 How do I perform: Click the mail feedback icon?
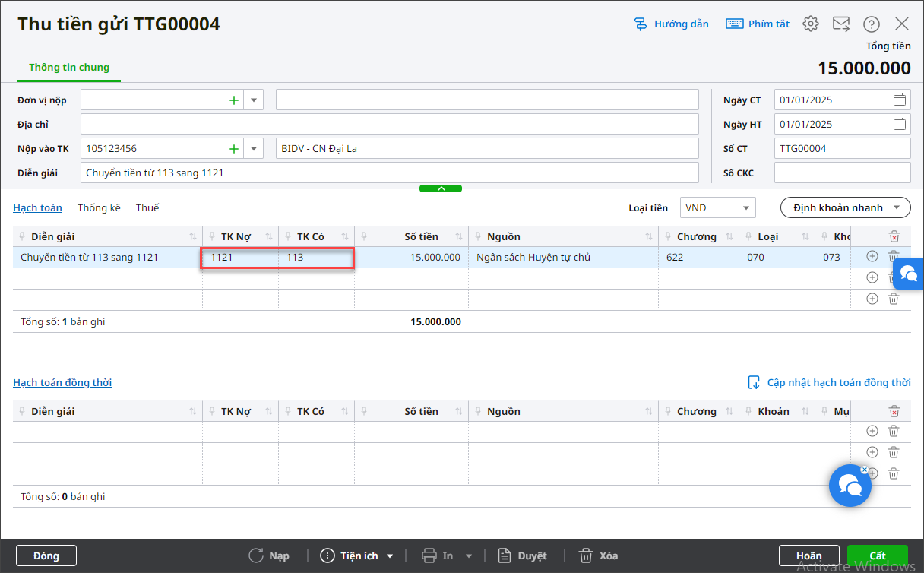(841, 24)
